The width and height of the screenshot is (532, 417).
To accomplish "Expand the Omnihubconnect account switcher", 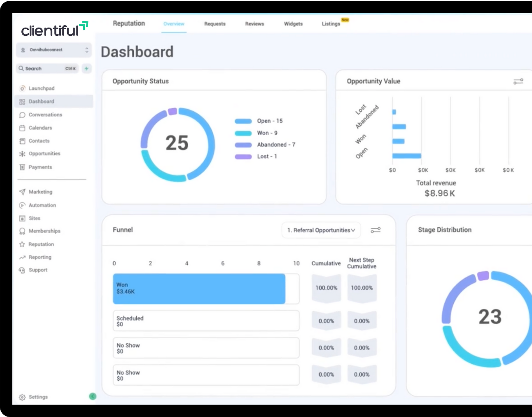I will tap(54, 50).
